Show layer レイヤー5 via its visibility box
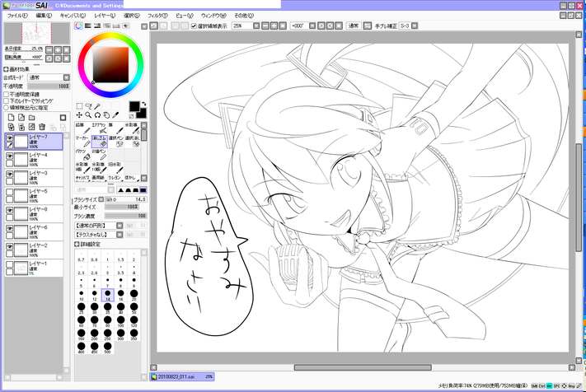586x392 pixels. coord(10,192)
